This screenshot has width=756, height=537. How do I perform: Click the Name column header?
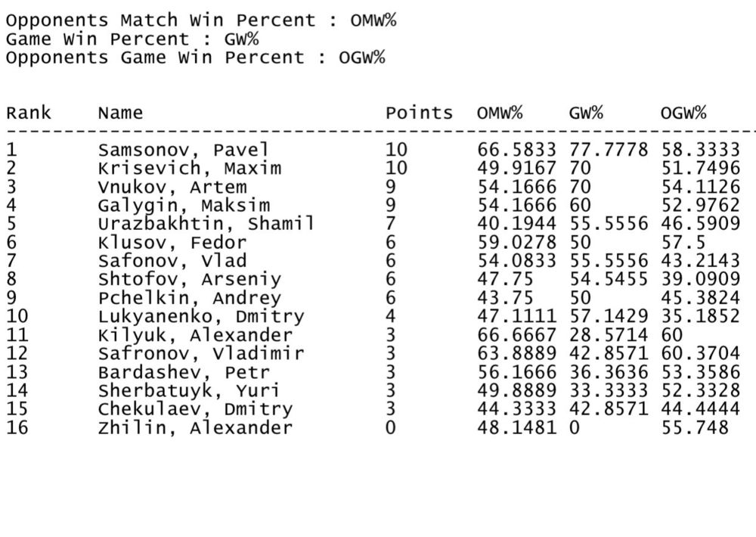(120, 113)
